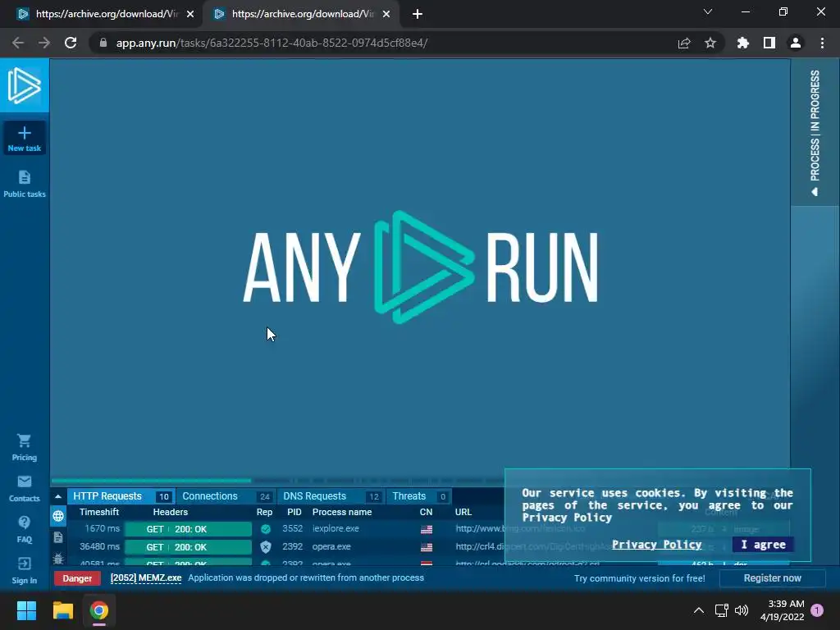
Task: Go back in the browser
Action: [18, 43]
